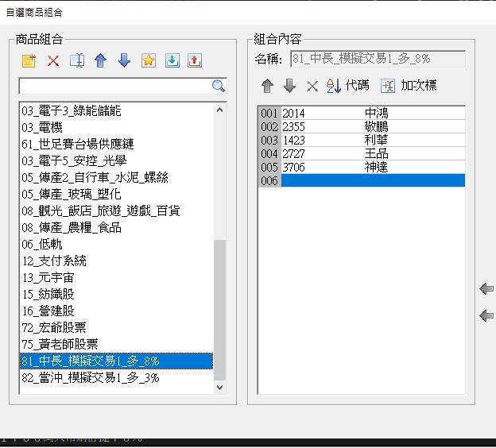Click the 名稱 name field showing 81_中長_模擬交易1_多_8%
This screenshot has height=448, width=496.
[x=377, y=59]
